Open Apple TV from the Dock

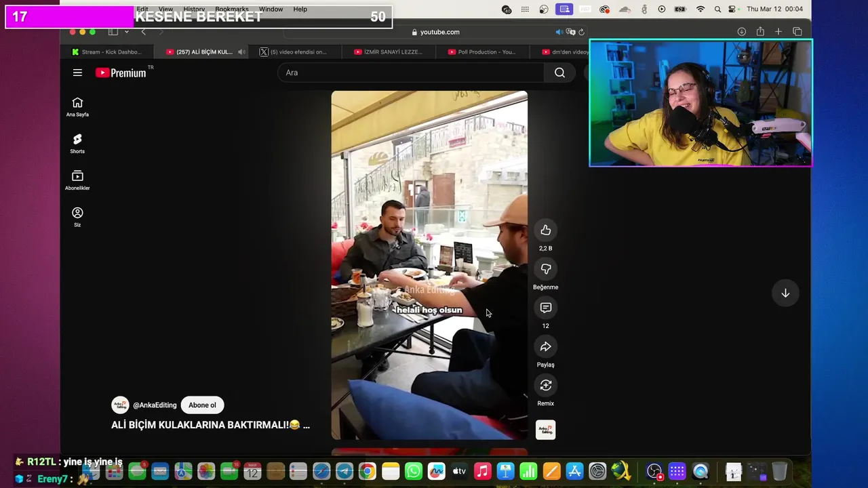click(x=459, y=471)
